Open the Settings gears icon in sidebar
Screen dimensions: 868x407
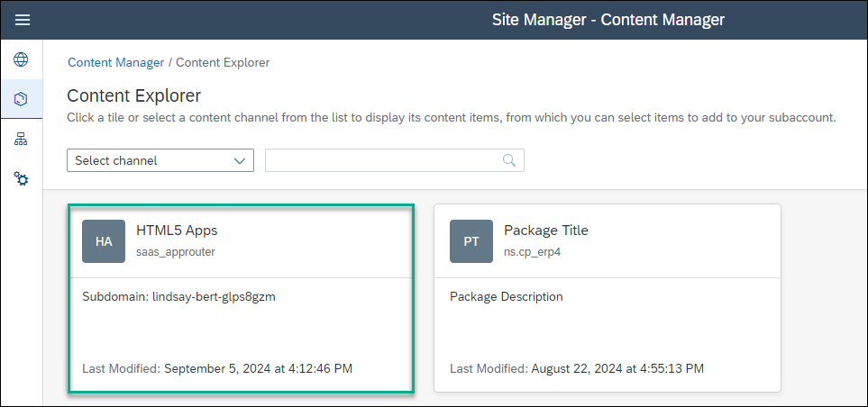(21, 178)
